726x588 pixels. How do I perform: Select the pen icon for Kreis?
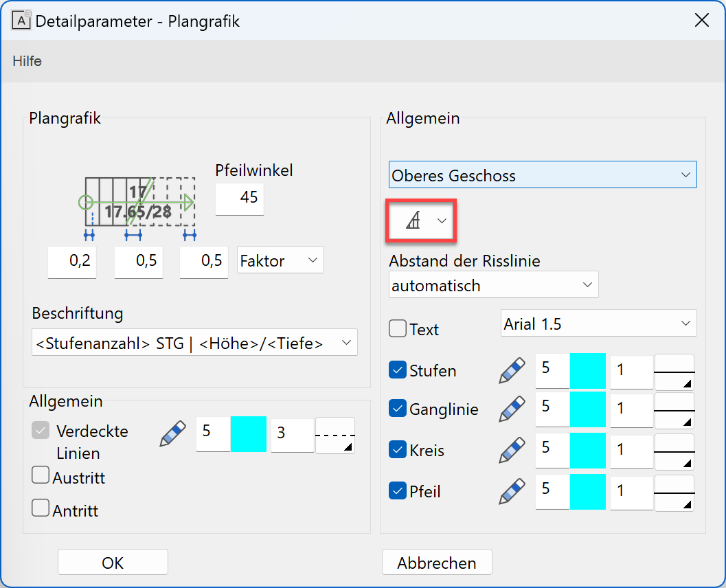[x=511, y=450]
